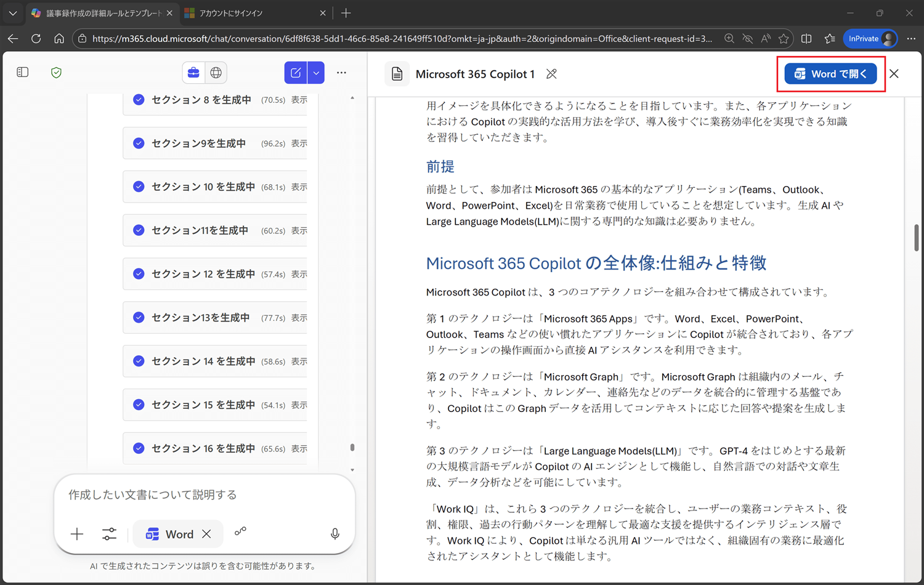The height and width of the screenshot is (585, 924).
Task: Open the new chat dropdown chevron
Action: [x=315, y=72]
